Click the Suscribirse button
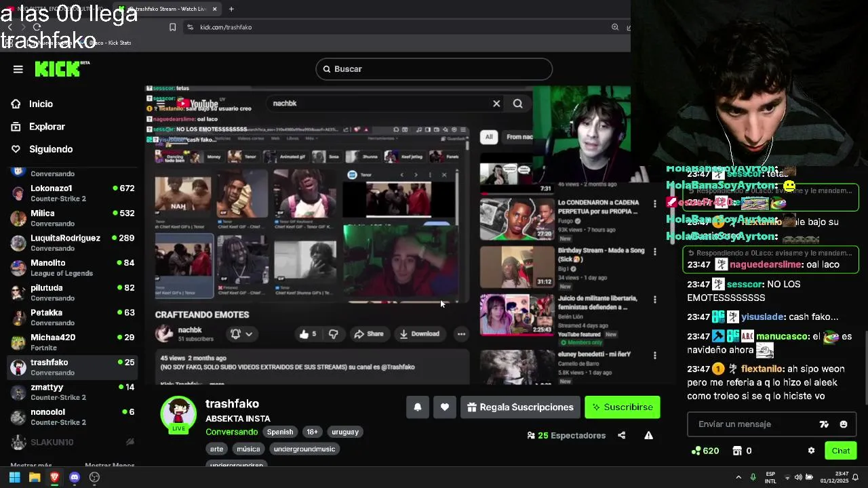 [x=623, y=407]
